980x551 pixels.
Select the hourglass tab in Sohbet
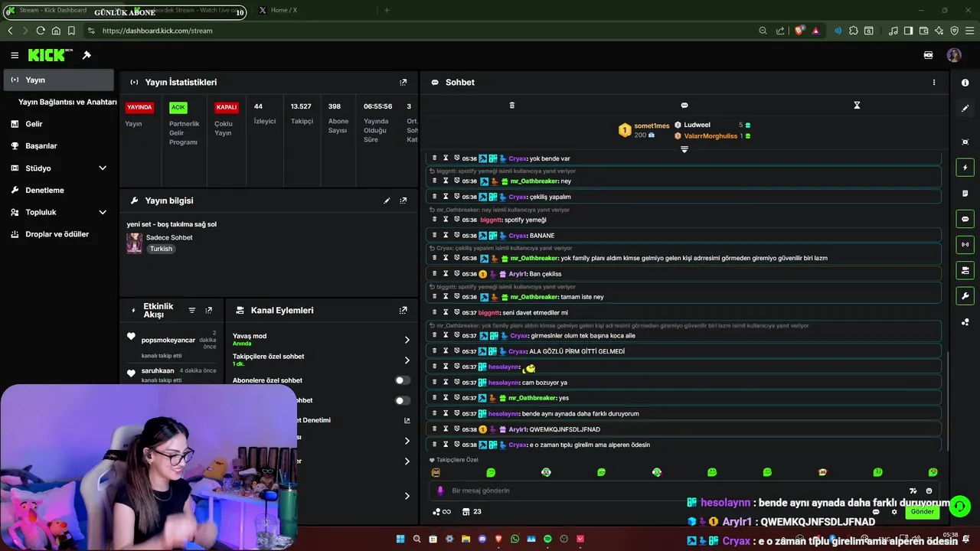tap(857, 105)
